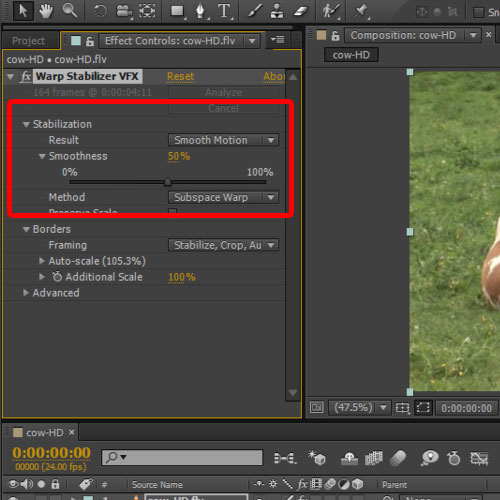Click the Smoothness slider handle
Screen dimensions: 500x500
(x=168, y=182)
